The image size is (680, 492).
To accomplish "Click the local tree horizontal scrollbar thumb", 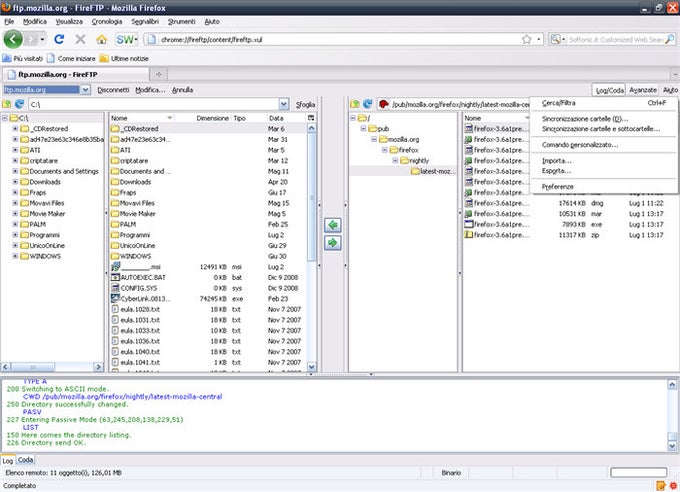I will coord(33,367).
